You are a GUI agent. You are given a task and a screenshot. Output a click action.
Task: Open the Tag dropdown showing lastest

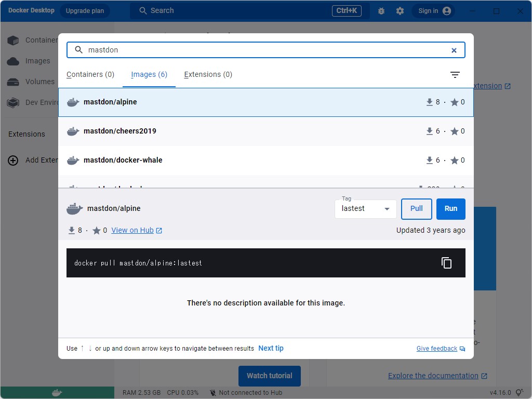coord(365,209)
